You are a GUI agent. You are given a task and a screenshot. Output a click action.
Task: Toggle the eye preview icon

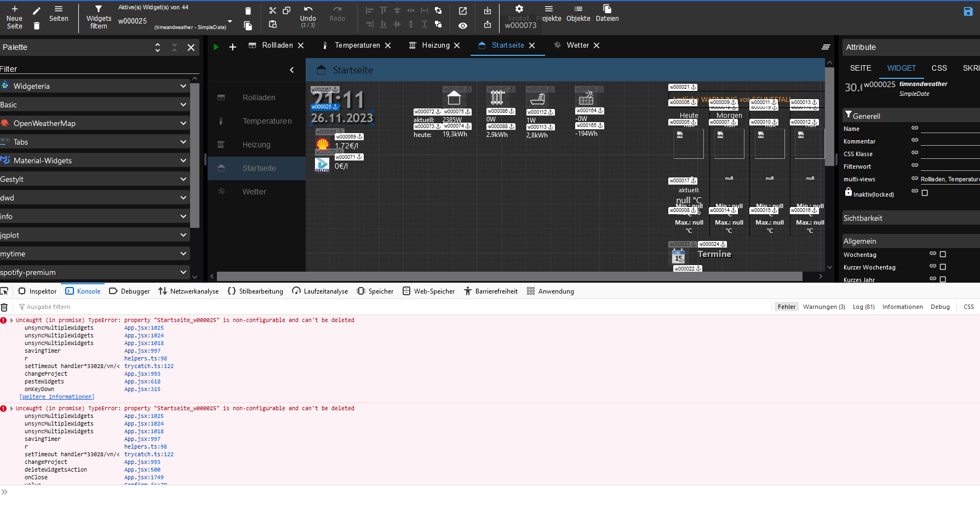(x=463, y=26)
